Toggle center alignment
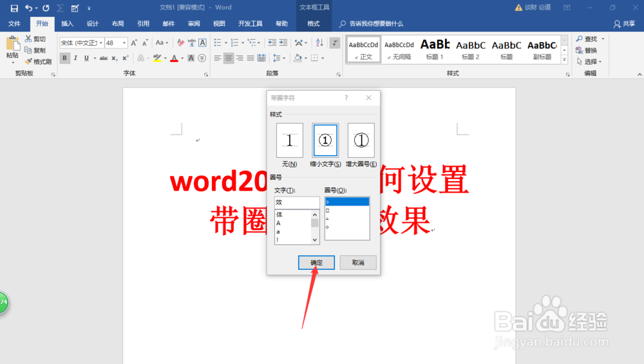Image resolution: width=644 pixels, height=364 pixels. point(229,59)
